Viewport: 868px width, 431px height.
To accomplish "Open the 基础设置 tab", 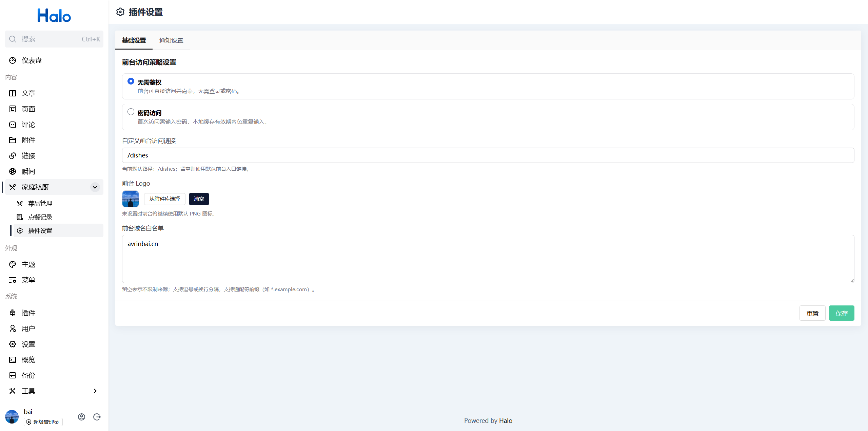I will tap(134, 40).
